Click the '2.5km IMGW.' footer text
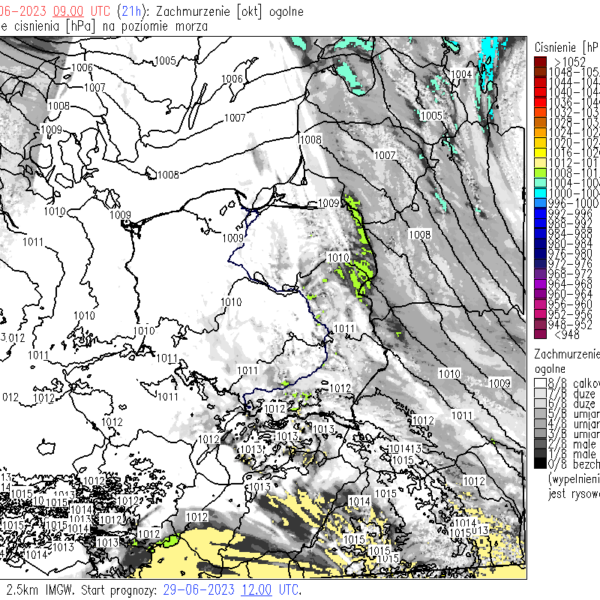This screenshot has height=600, width=600. (40, 590)
